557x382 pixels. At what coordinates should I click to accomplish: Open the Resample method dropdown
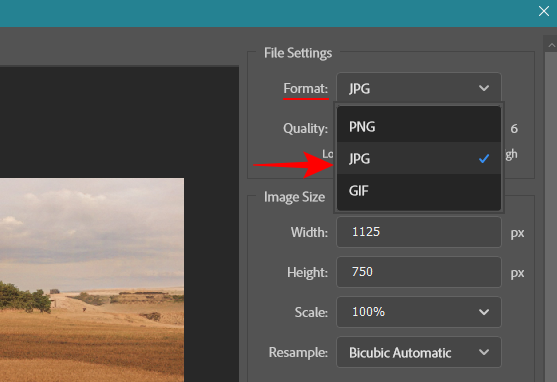[419, 352]
